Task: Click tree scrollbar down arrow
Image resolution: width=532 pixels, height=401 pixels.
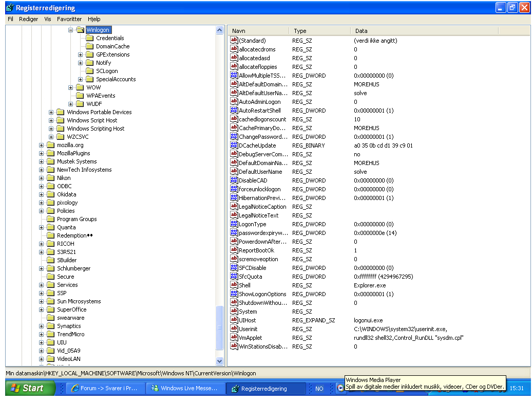Action: pos(219,361)
